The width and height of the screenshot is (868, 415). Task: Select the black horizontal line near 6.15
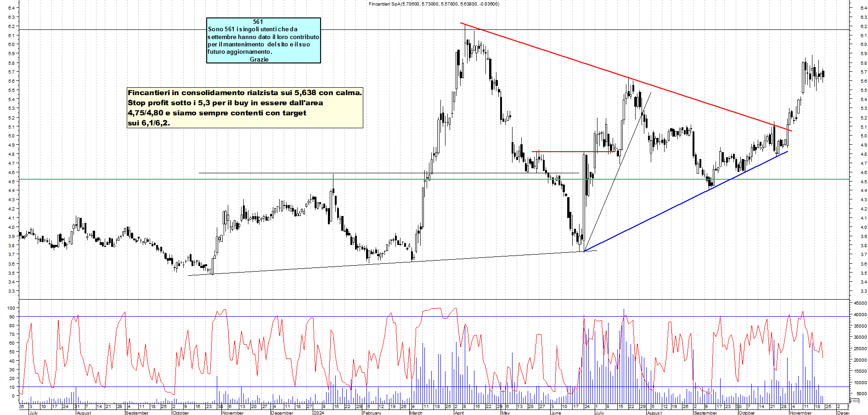[434, 30]
